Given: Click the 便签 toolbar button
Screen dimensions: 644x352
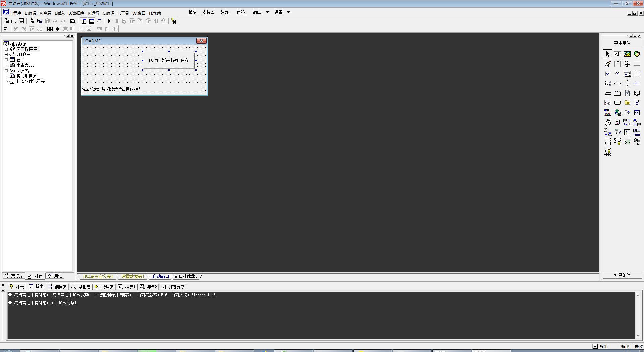Looking at the screenshot, I should pyautogui.click(x=240, y=12).
